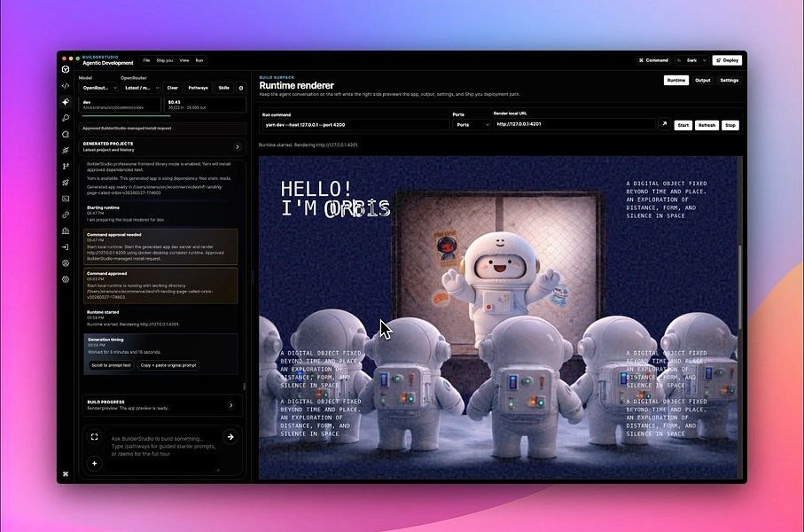The width and height of the screenshot is (804, 532).
Task: Click the HELLO! I'M ORBIS preview heading
Action: coord(335,199)
